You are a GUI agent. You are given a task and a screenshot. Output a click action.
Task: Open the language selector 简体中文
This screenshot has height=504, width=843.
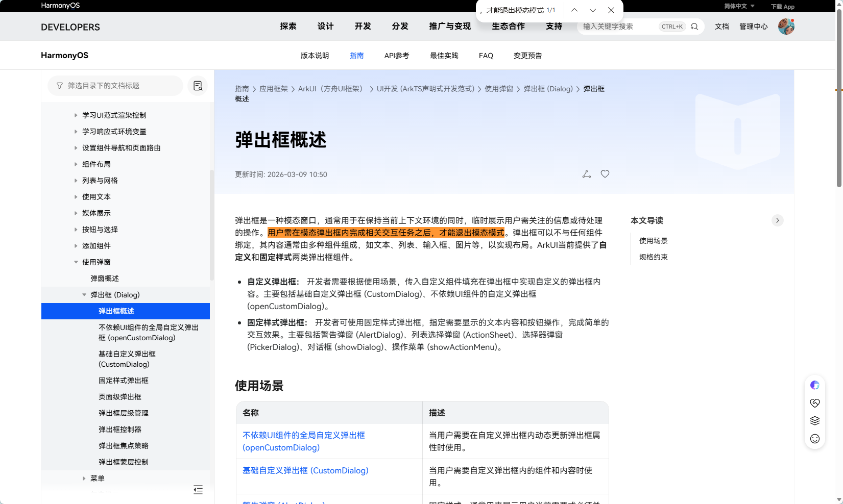pos(739,6)
